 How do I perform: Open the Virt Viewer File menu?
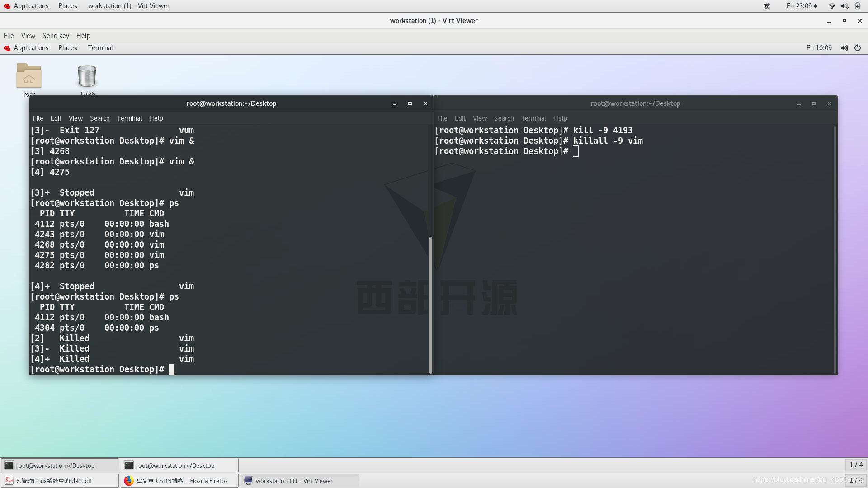point(9,36)
